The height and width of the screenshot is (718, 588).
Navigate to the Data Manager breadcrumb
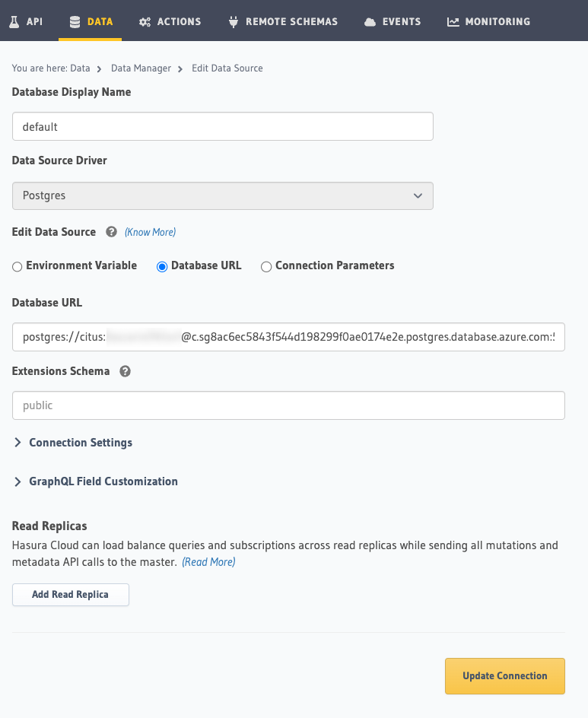pos(141,68)
